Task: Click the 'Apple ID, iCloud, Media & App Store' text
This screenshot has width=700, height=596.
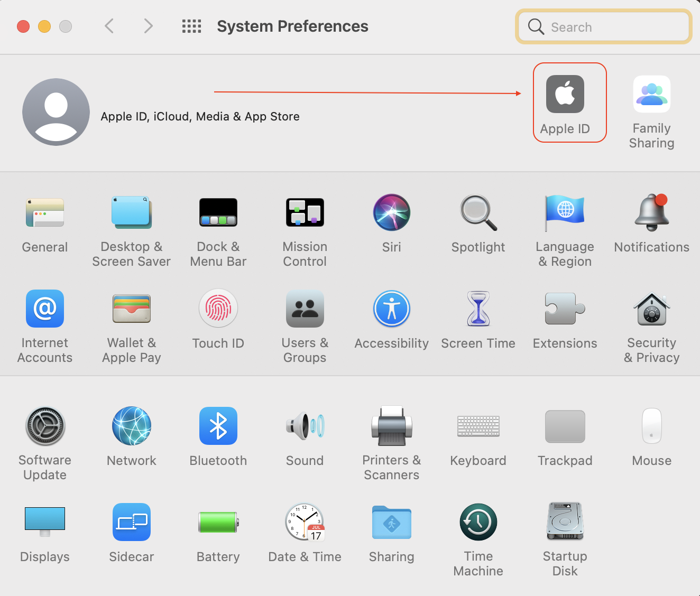Action: [200, 117]
